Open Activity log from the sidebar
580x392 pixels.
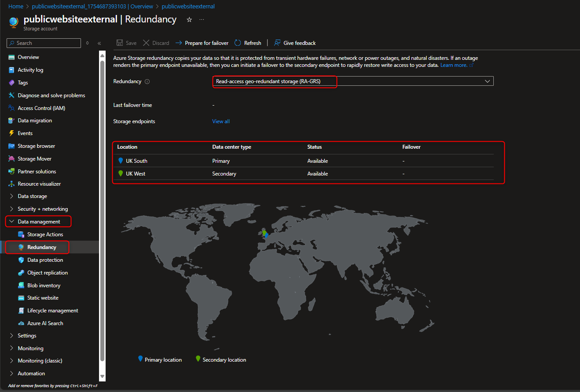30,70
